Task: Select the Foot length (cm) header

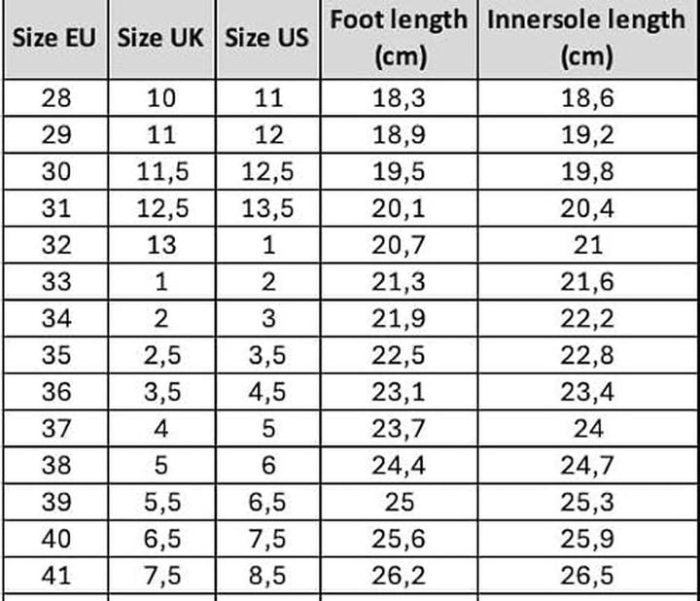Action: click(399, 40)
